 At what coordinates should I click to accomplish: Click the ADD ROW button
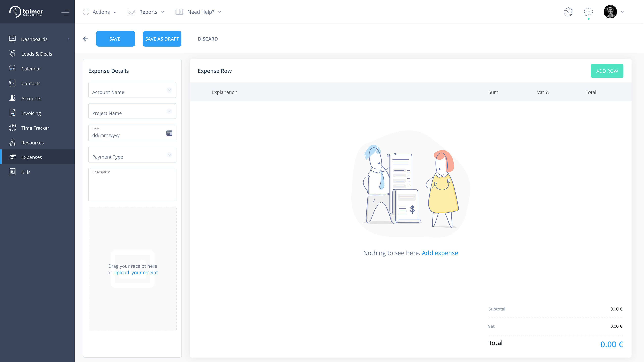(x=607, y=71)
